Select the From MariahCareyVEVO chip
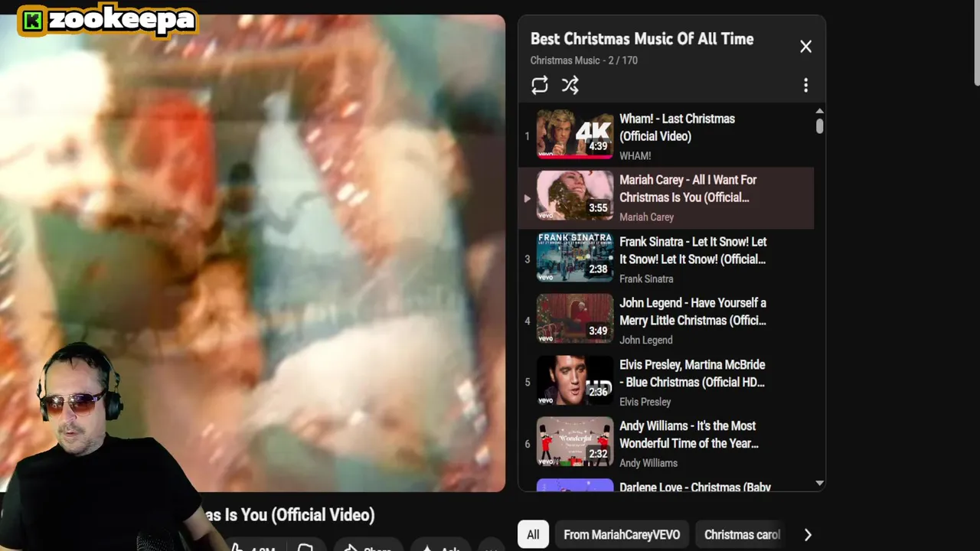The height and width of the screenshot is (551, 980). click(622, 535)
